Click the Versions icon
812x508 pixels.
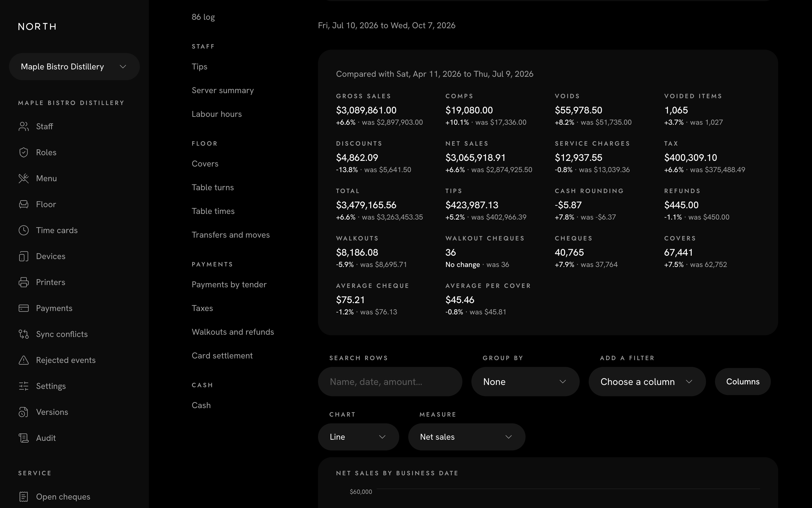click(23, 412)
